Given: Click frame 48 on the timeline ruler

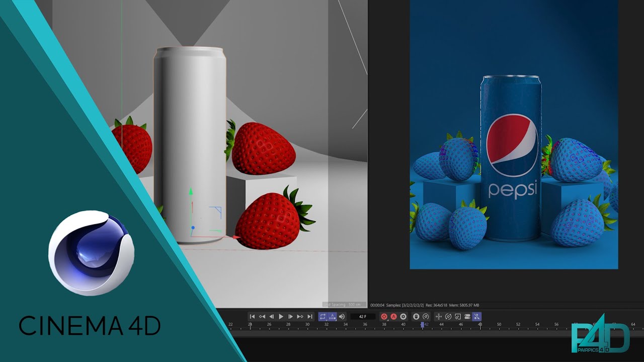Looking at the screenshot, I should [480, 325].
